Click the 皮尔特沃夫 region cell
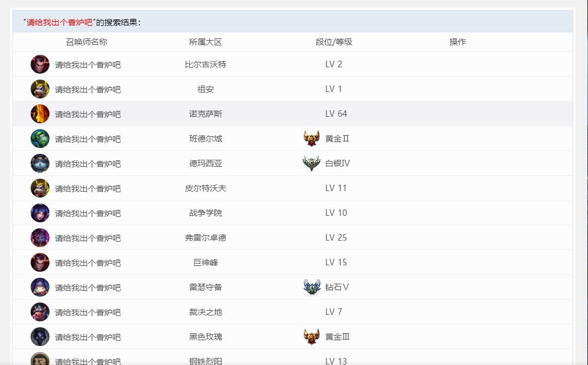 pos(205,188)
